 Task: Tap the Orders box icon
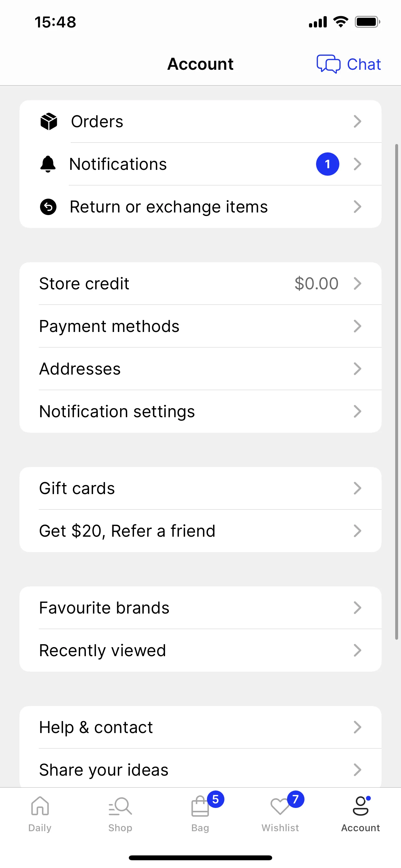[48, 121]
